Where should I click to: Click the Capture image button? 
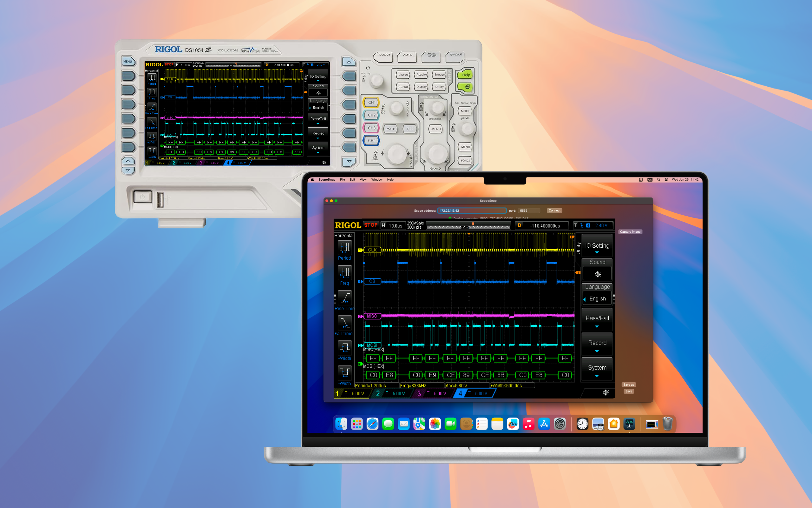coord(630,232)
